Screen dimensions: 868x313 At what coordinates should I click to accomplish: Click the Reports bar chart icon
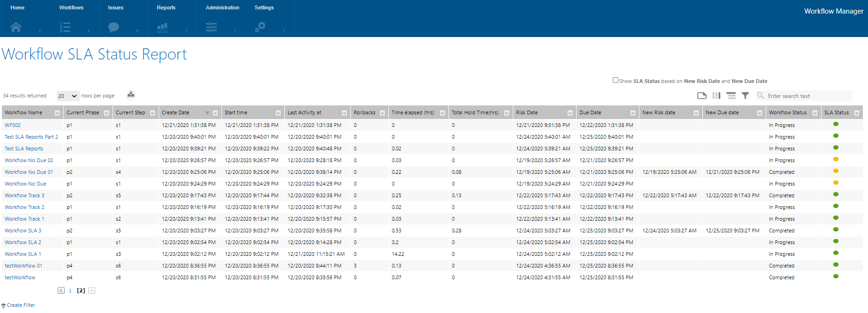tap(162, 28)
